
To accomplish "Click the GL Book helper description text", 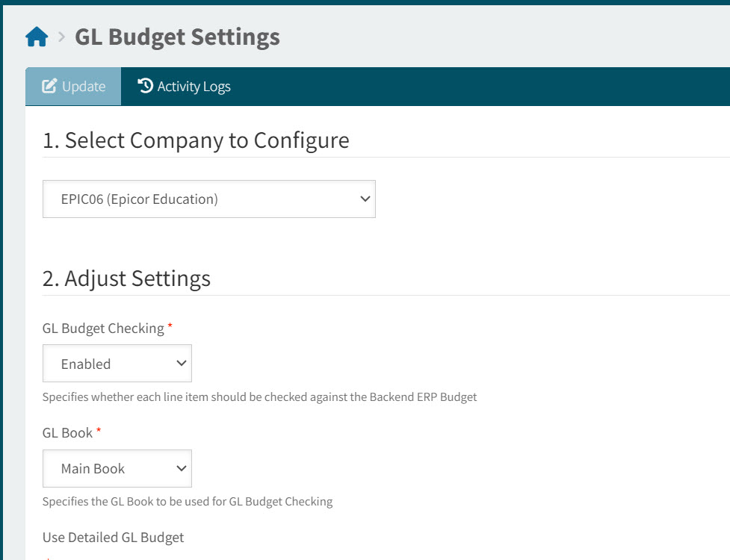I will tap(187, 502).
